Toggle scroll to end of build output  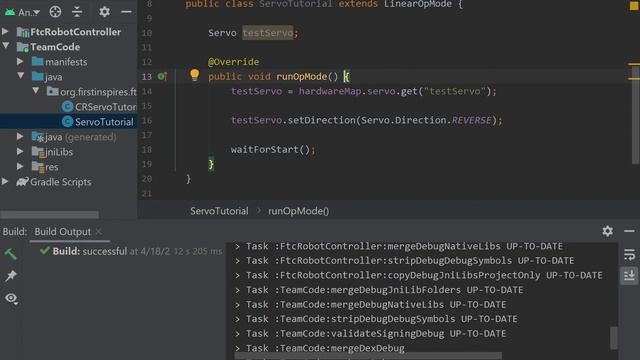tap(629, 275)
